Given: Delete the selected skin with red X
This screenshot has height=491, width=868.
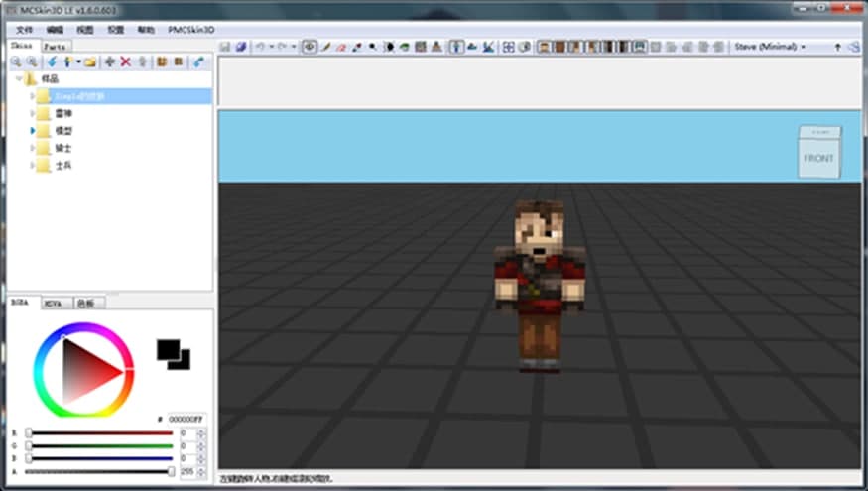Looking at the screenshot, I should point(126,62).
